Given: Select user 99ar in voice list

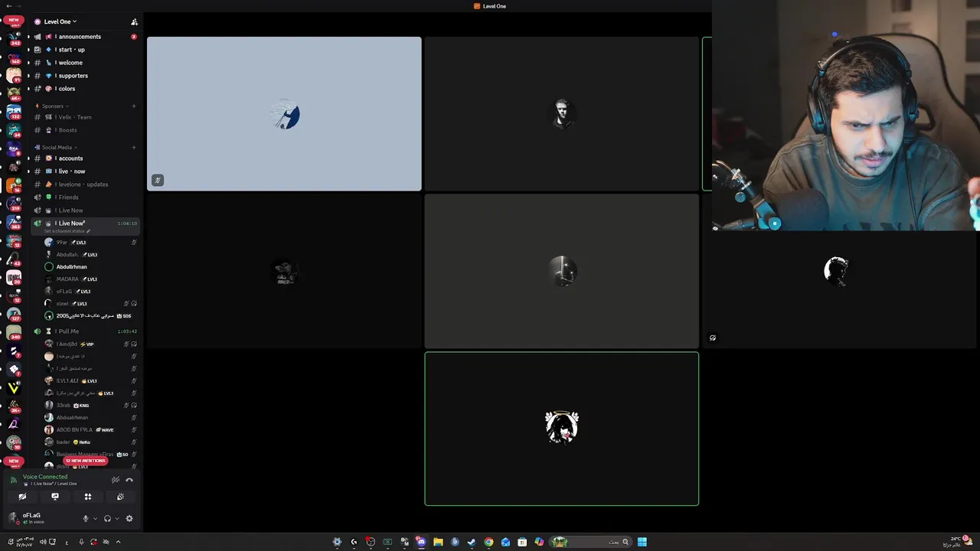Looking at the screenshot, I should pos(90,243).
